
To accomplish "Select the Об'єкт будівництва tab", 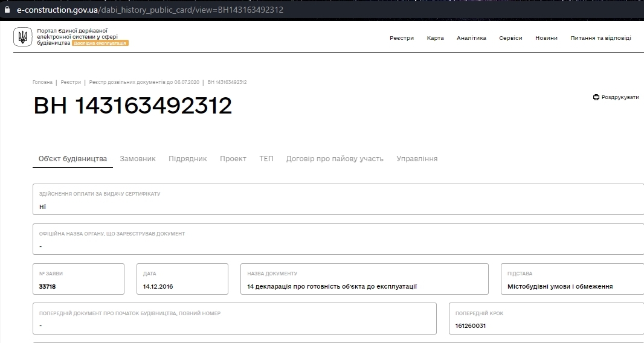I will click(72, 159).
